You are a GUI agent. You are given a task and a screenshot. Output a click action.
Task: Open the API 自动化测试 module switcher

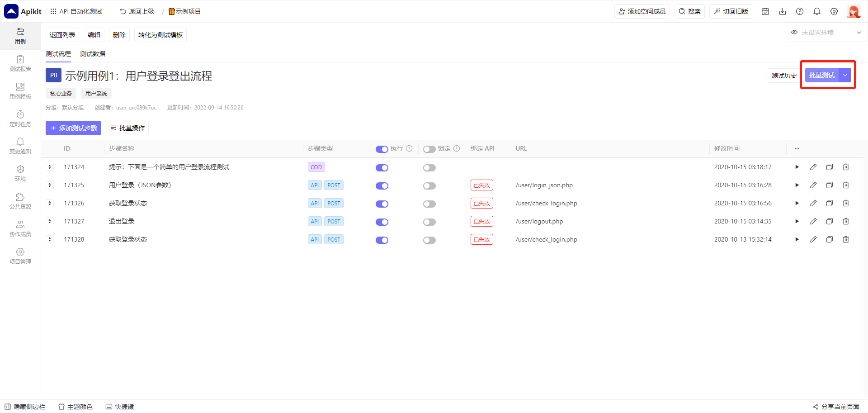click(76, 11)
